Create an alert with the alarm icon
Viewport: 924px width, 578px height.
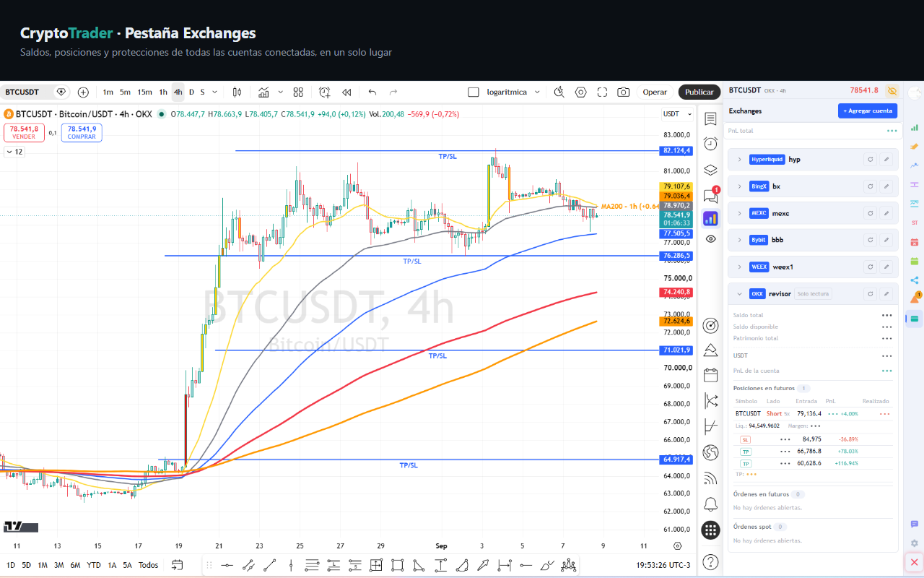tap(324, 92)
